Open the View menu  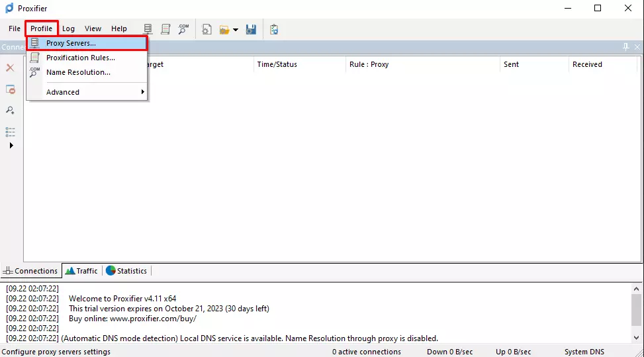[93, 28]
